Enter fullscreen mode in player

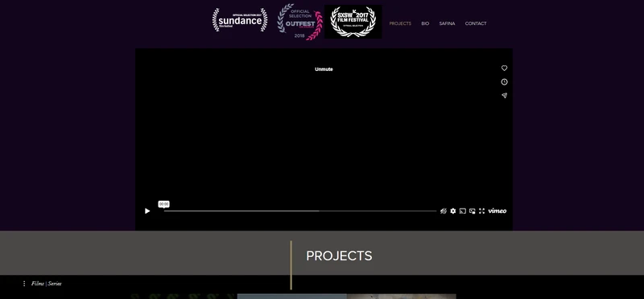(481, 211)
